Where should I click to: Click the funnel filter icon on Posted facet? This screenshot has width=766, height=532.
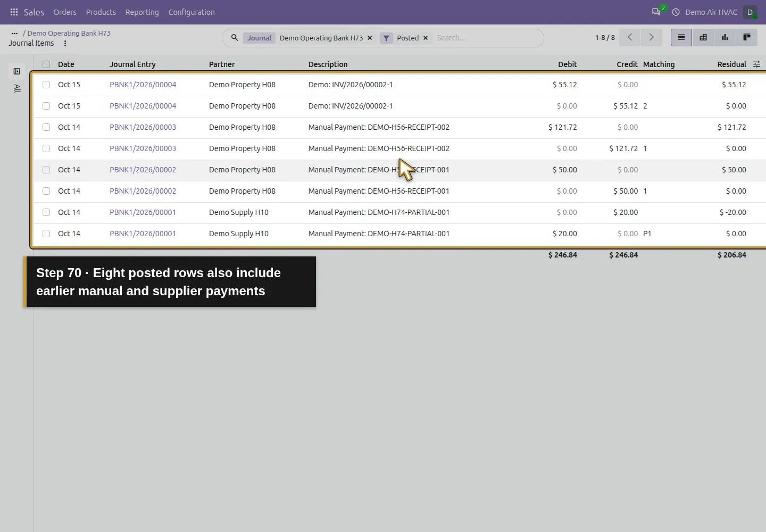click(387, 38)
